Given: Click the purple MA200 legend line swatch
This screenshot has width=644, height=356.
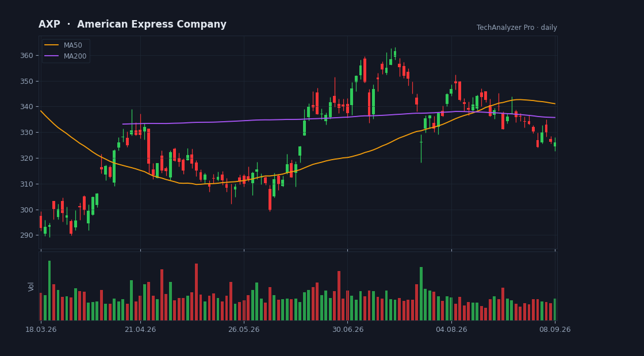Looking at the screenshot, I should coord(51,56).
